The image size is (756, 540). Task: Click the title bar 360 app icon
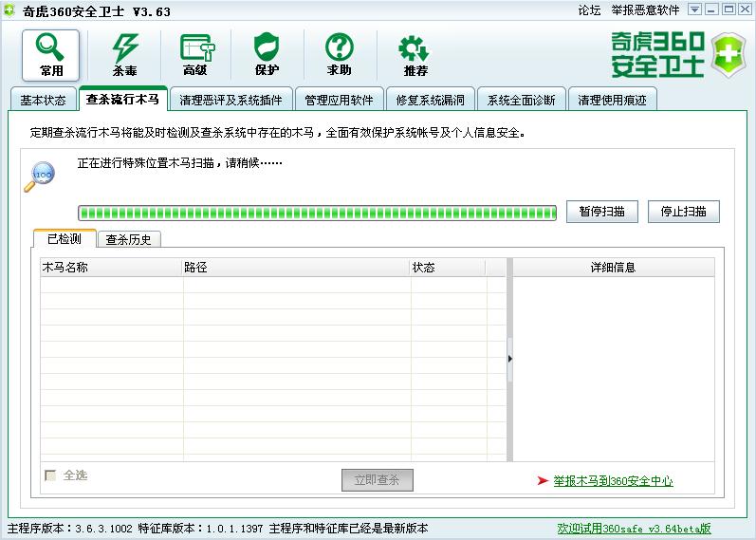coord(9,10)
